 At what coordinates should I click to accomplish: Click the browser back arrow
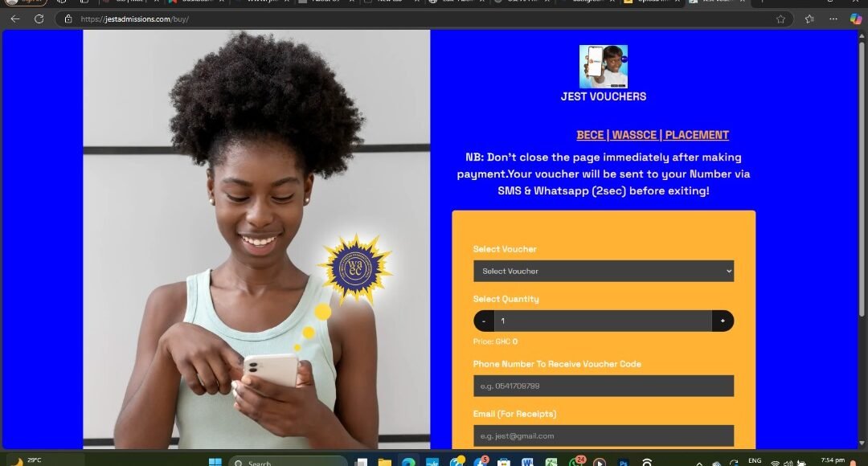click(14, 18)
